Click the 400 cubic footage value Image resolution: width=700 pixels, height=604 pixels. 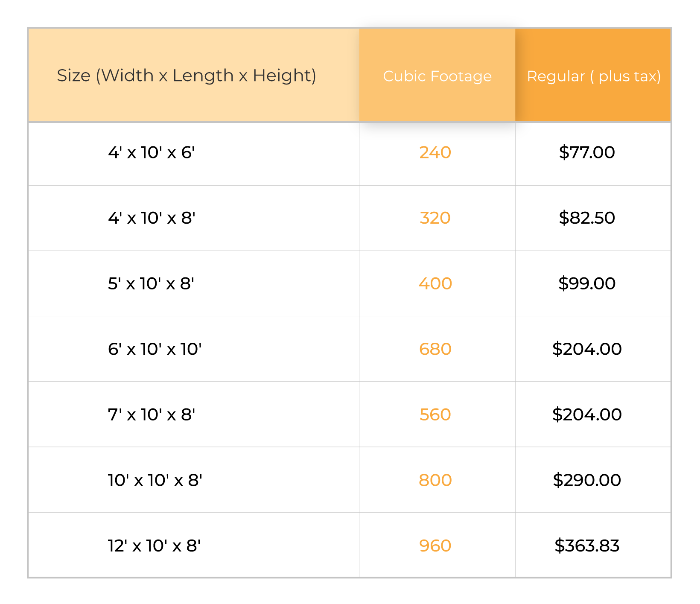[x=435, y=283]
